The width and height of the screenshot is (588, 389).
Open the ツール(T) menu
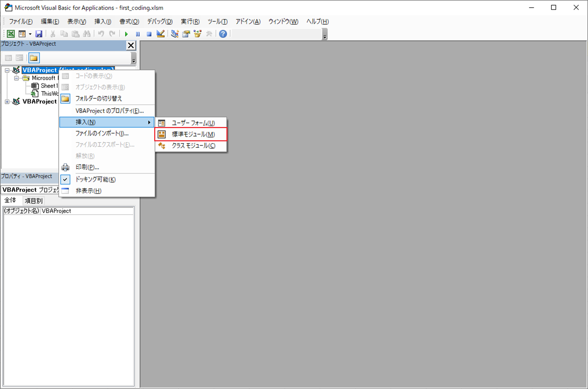pos(217,21)
